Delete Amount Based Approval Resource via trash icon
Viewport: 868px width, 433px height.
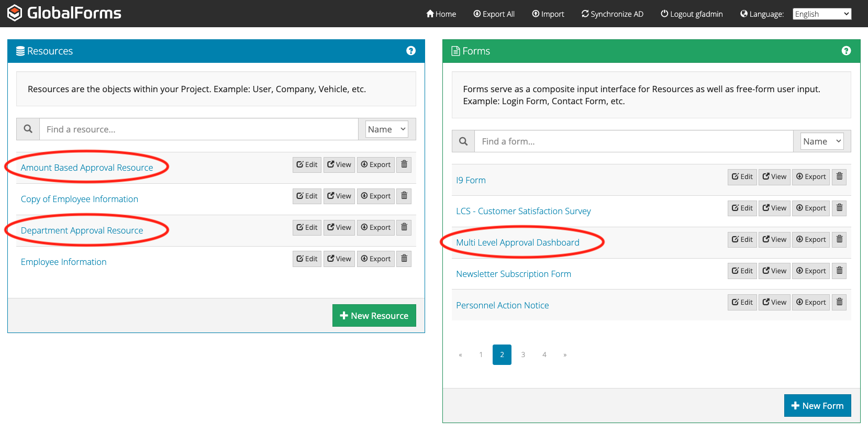pyautogui.click(x=404, y=165)
